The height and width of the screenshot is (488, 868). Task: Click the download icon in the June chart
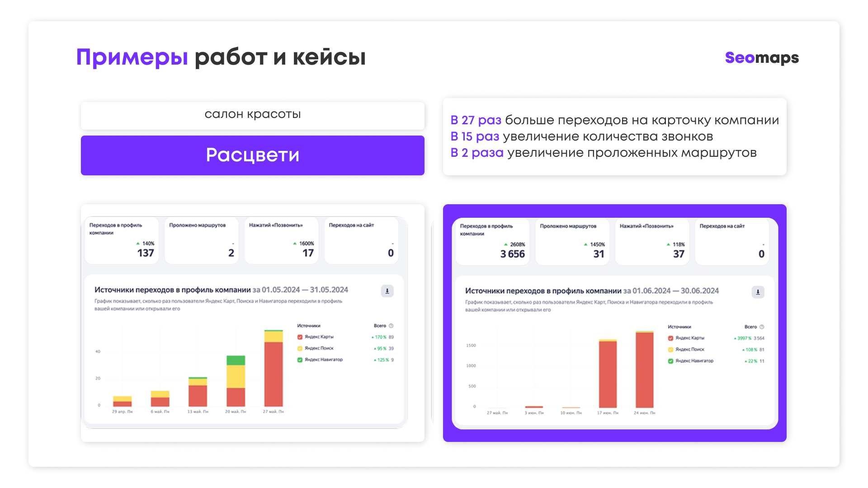758,292
